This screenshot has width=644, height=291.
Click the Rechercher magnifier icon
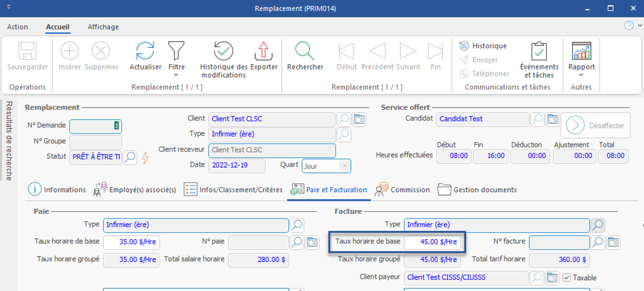(304, 51)
